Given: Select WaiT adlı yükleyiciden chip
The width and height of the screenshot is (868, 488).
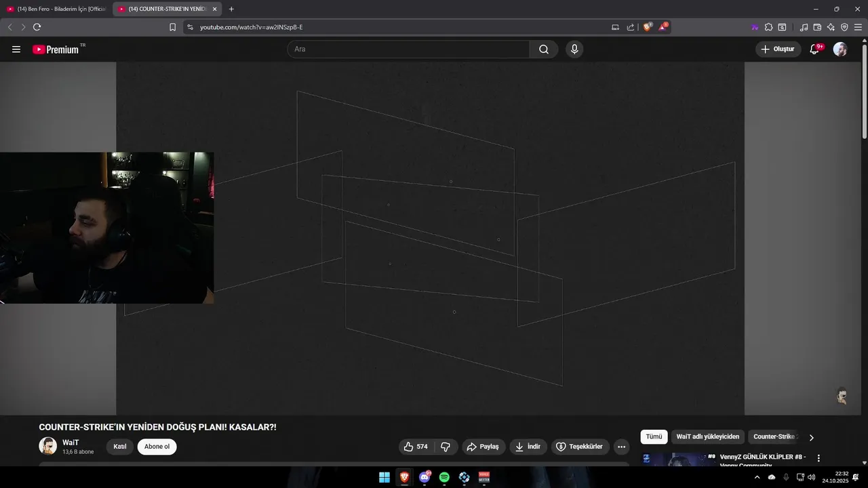Looking at the screenshot, I should [x=707, y=437].
